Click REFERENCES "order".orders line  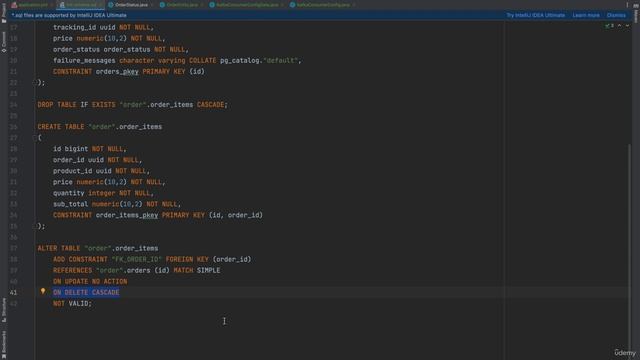(x=136, y=270)
